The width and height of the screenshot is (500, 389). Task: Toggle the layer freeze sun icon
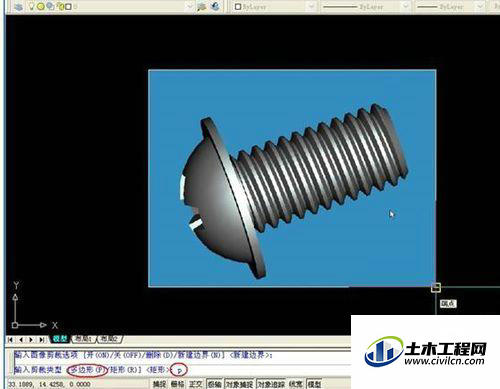pos(41,6)
